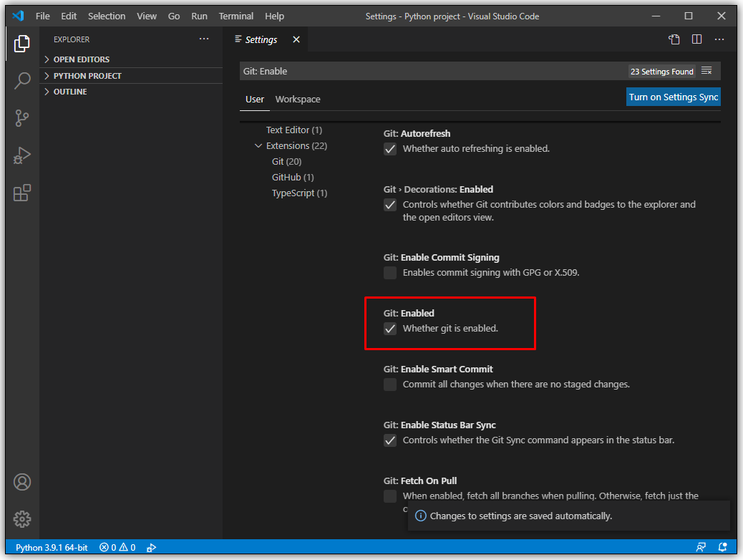Disable the Git: Enabled checkbox
743x560 pixels.
(390, 329)
